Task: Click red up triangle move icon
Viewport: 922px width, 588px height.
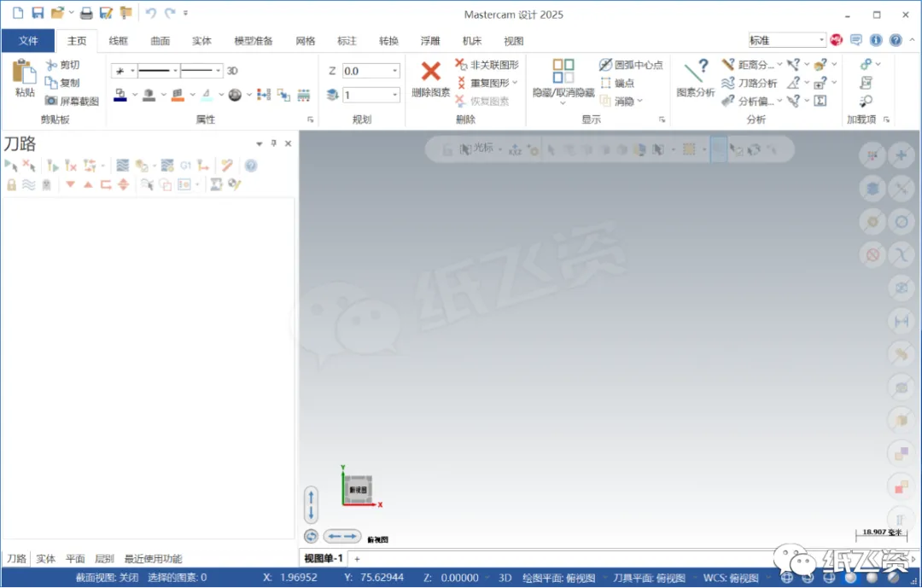Action: coord(88,184)
